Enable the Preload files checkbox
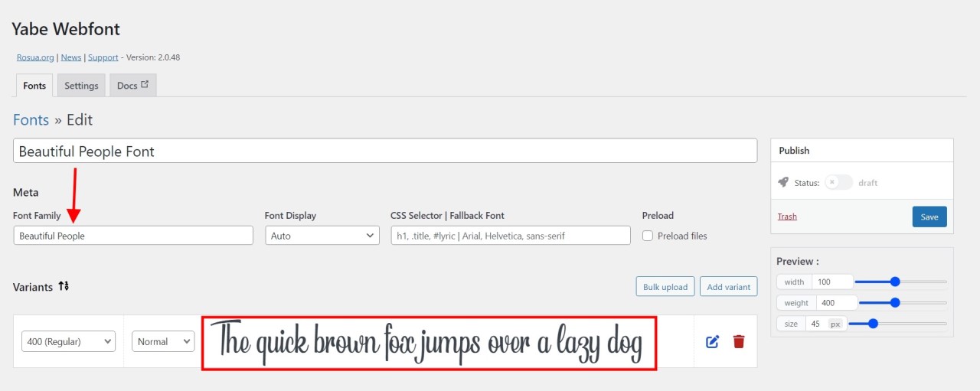The height and width of the screenshot is (391, 980). (648, 236)
